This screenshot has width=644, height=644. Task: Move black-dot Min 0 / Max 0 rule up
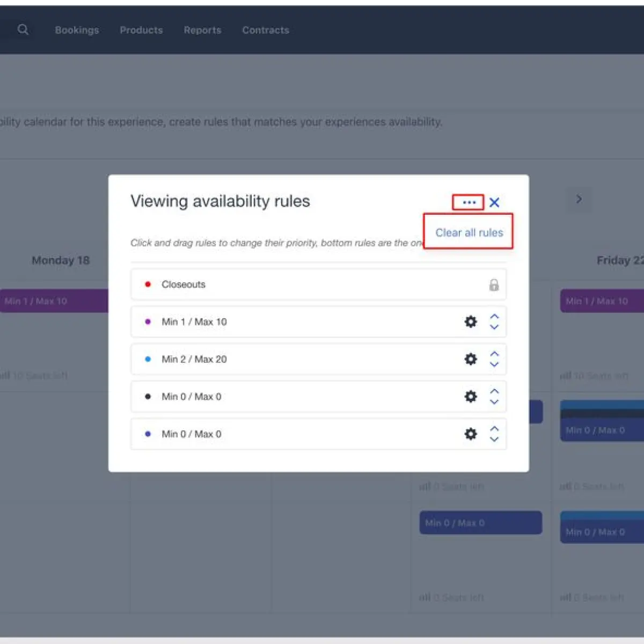point(494,392)
